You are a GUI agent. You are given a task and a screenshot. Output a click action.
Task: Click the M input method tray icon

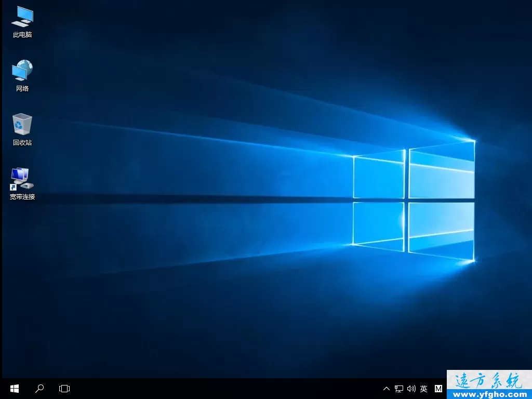tap(439, 388)
